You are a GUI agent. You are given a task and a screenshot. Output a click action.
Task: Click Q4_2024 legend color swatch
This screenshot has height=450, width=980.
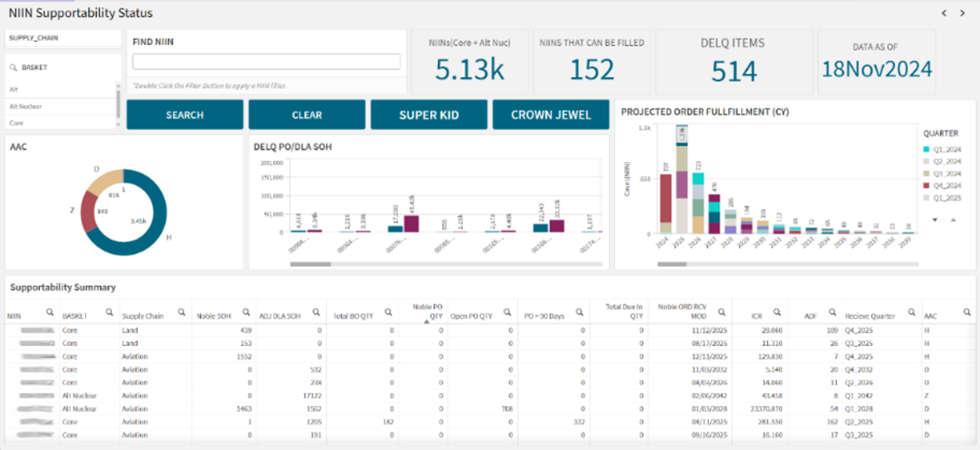pos(926,186)
